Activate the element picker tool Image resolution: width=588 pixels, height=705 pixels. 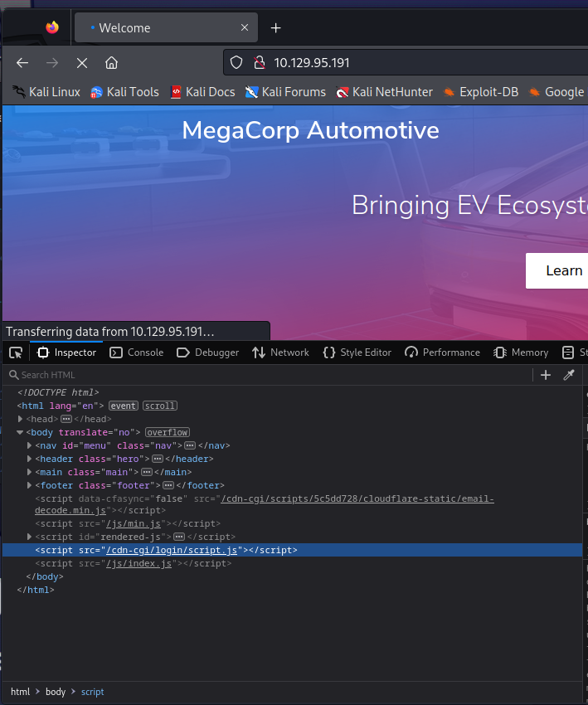point(17,352)
